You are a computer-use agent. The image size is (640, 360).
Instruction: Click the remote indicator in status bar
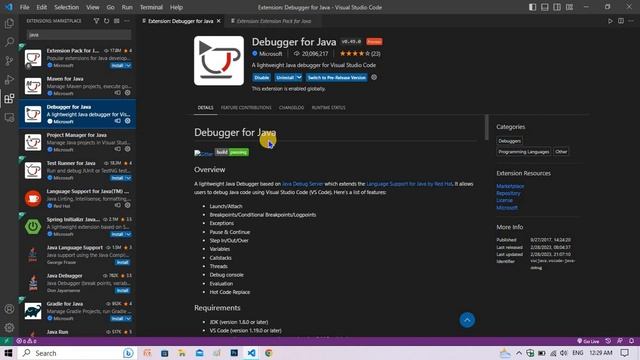point(7,341)
